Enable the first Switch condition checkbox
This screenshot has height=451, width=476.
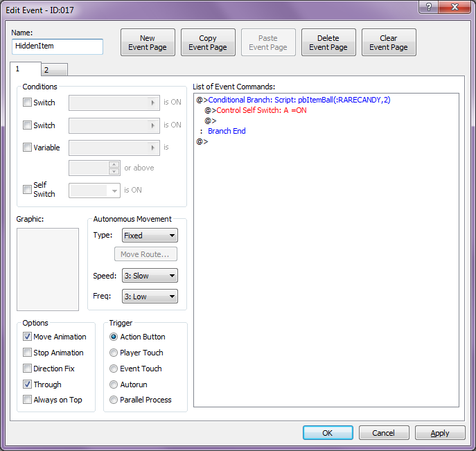click(x=27, y=103)
